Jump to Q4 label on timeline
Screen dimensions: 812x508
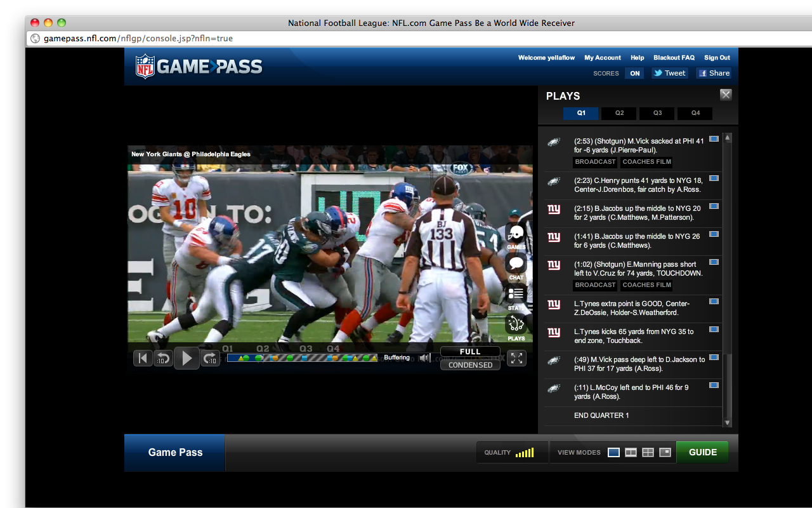tap(333, 349)
